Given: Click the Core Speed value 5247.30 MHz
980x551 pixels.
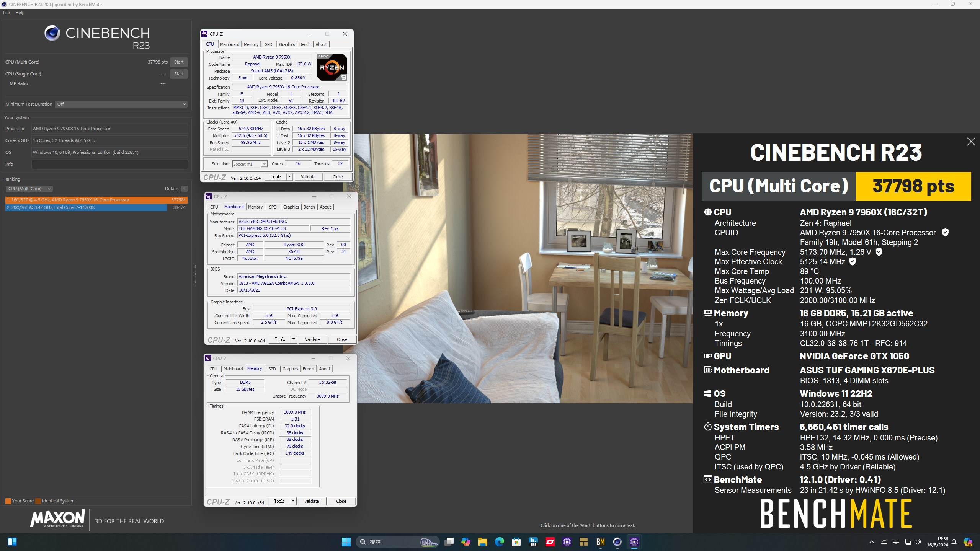Looking at the screenshot, I should [x=251, y=129].
